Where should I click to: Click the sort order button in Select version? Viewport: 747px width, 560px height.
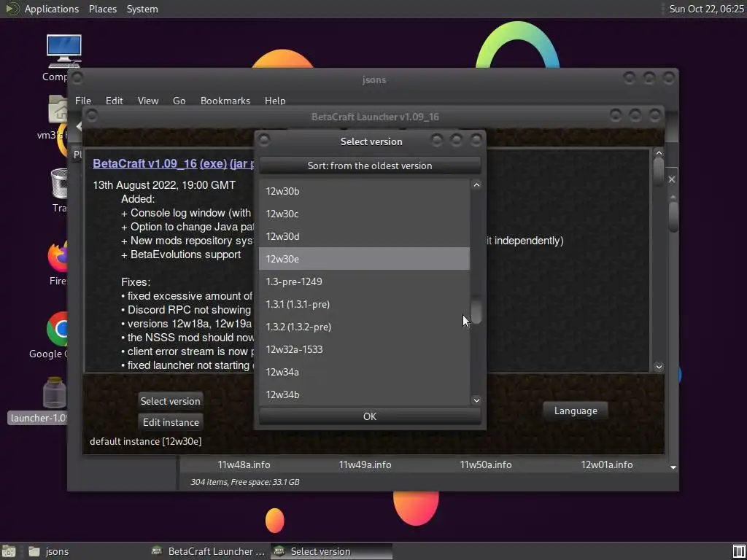pos(370,166)
